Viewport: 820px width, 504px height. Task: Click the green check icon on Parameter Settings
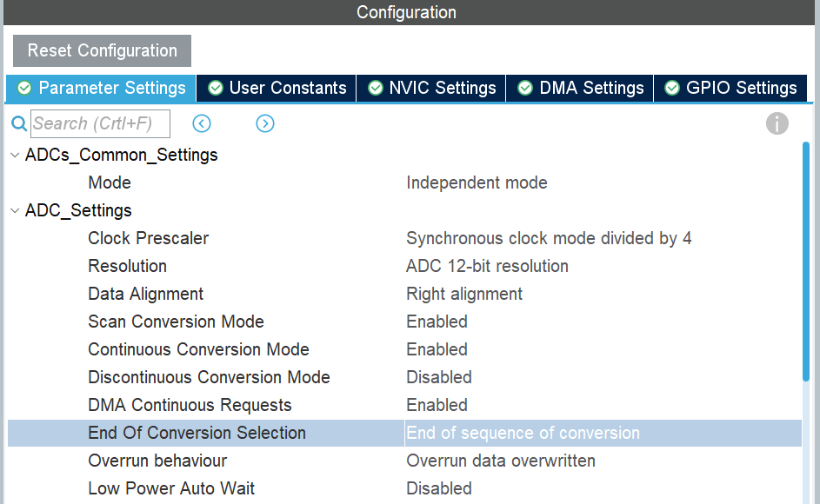[24, 89]
